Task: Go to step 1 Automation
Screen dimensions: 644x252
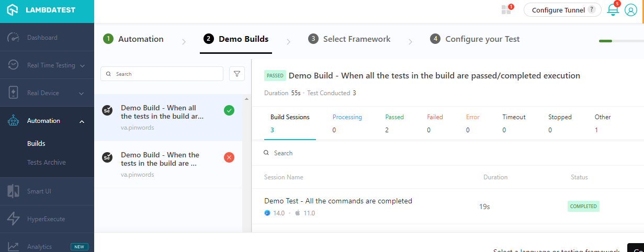Action: click(133, 39)
